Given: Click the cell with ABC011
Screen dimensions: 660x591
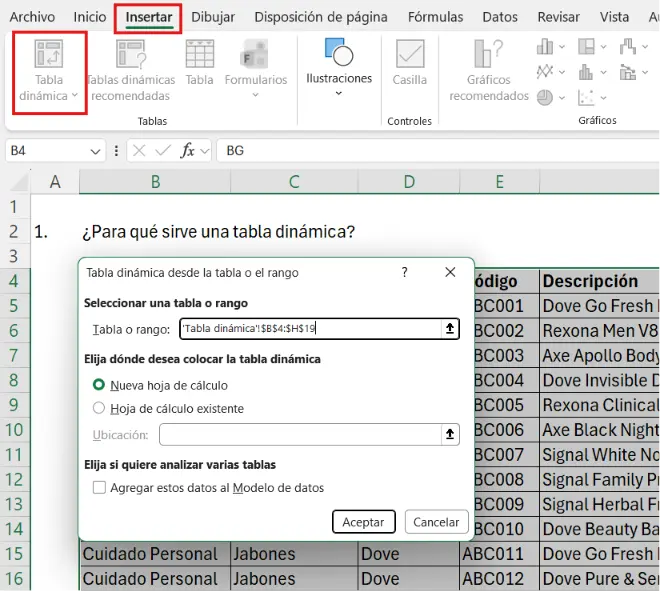Looking at the screenshot, I should [x=500, y=554].
